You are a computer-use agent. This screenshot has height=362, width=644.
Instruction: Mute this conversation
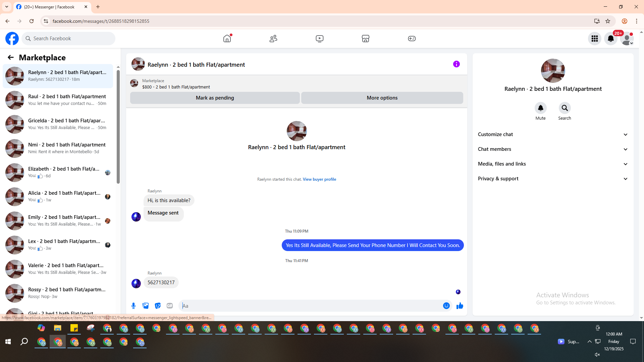pyautogui.click(x=540, y=108)
